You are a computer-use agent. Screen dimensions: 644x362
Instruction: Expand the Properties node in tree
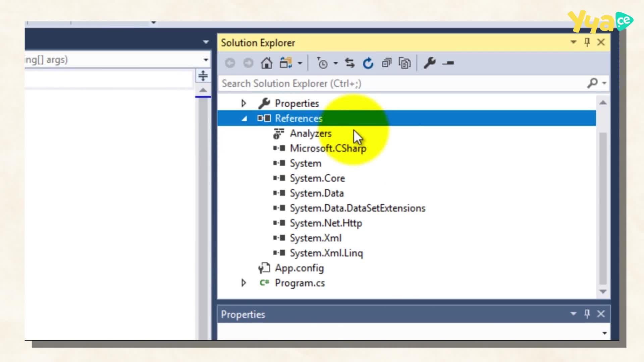244,103
